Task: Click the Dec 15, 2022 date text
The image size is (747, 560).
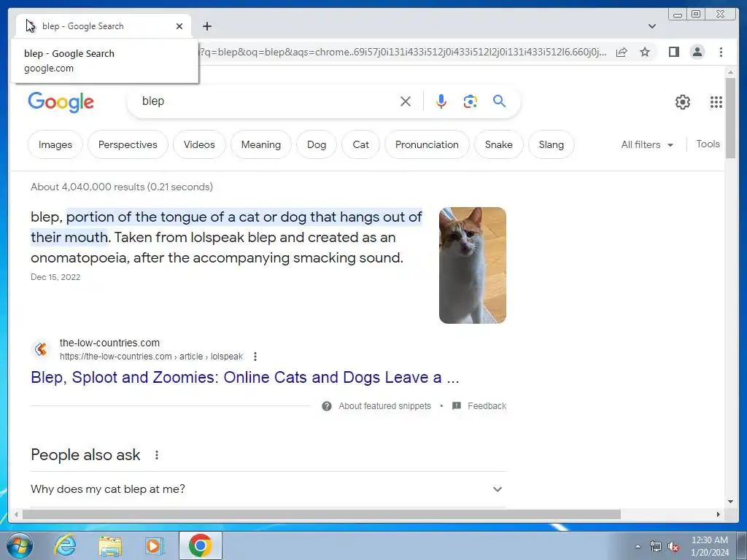Action: [x=55, y=276]
